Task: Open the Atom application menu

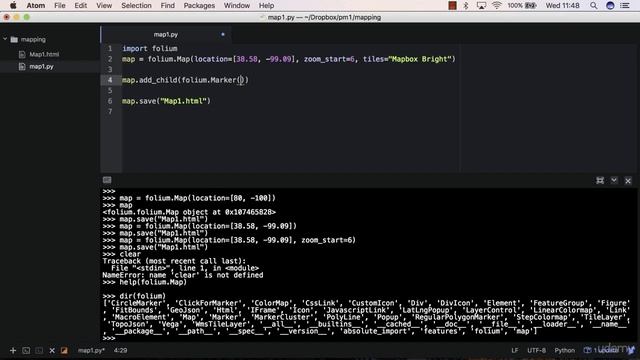Action: pos(36,5)
